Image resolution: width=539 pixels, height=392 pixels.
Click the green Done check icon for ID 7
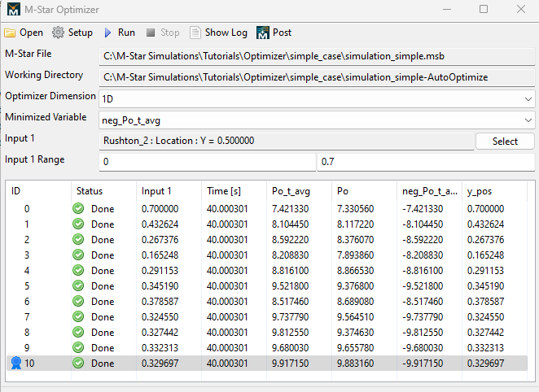pyautogui.click(x=78, y=316)
